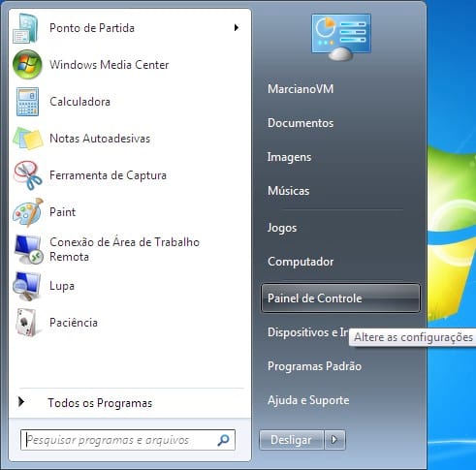
Task: Click the Control Panel picture at top
Action: click(341, 37)
